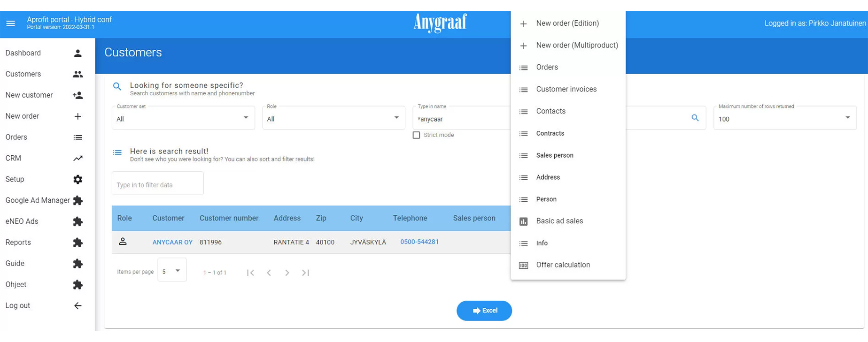This screenshot has height=342, width=868.
Task: Click the Setup gear icon
Action: pos(78,179)
